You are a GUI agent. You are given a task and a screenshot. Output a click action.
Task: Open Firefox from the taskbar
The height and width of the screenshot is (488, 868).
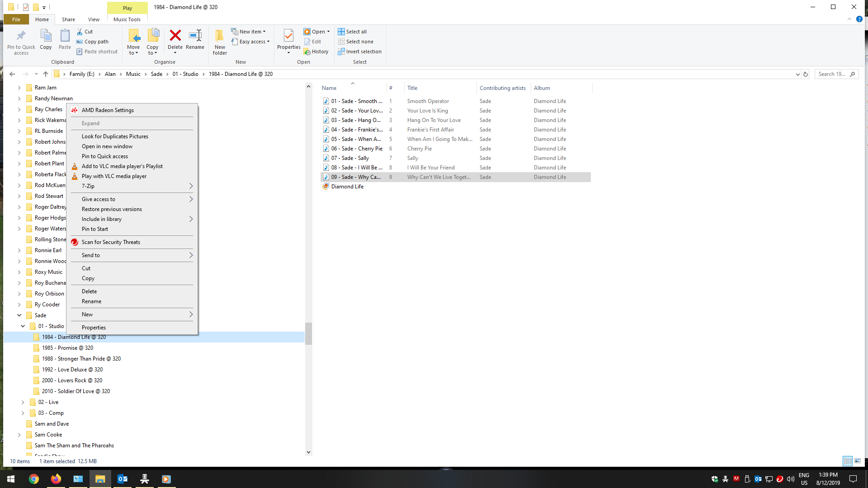pyautogui.click(x=56, y=479)
